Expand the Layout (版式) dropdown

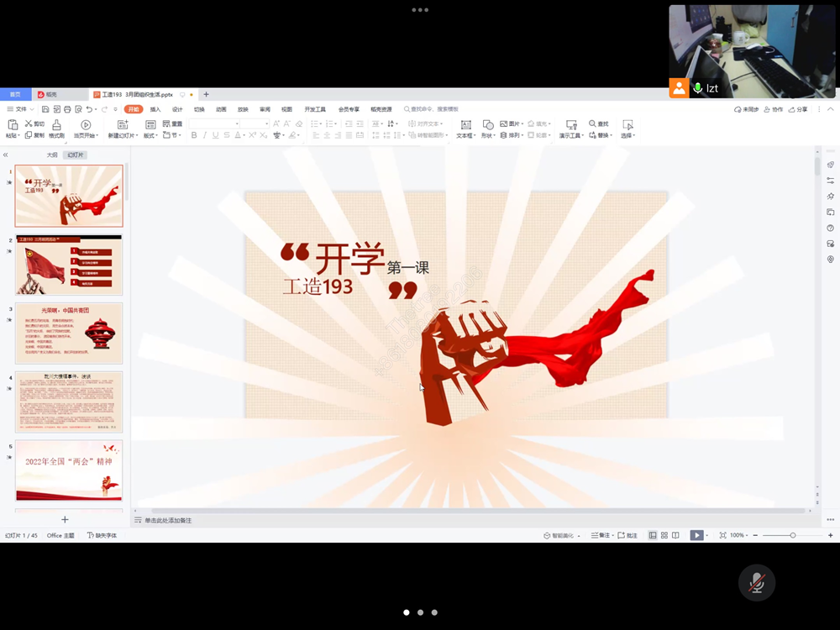tap(150, 135)
